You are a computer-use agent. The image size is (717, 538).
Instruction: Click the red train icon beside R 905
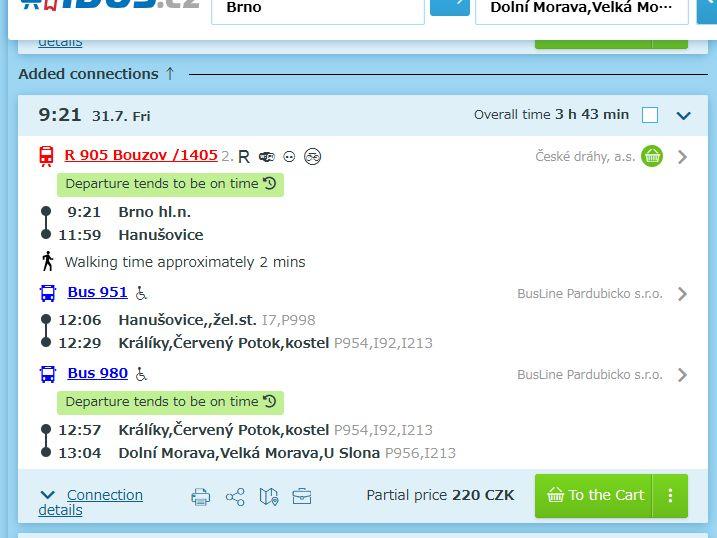[46, 156]
